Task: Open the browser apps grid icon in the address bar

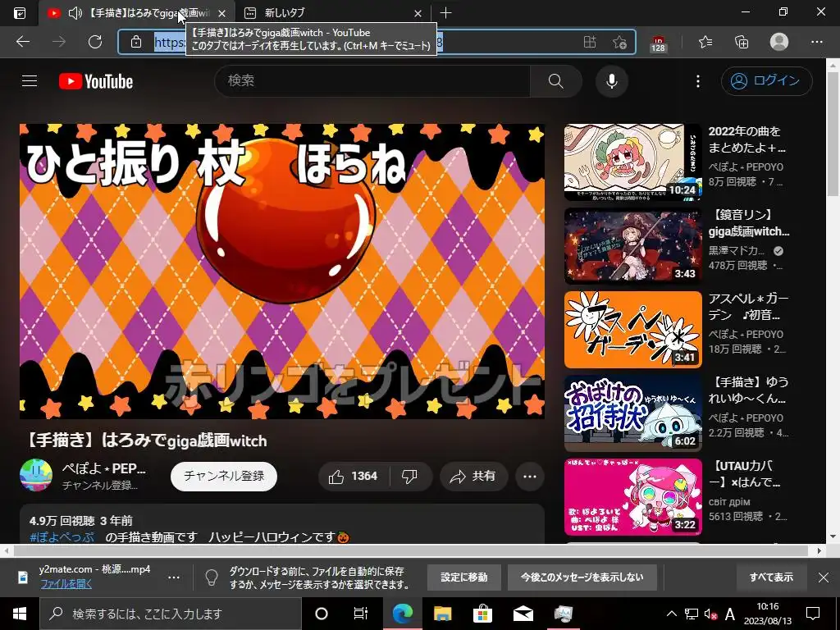Action: [589, 42]
